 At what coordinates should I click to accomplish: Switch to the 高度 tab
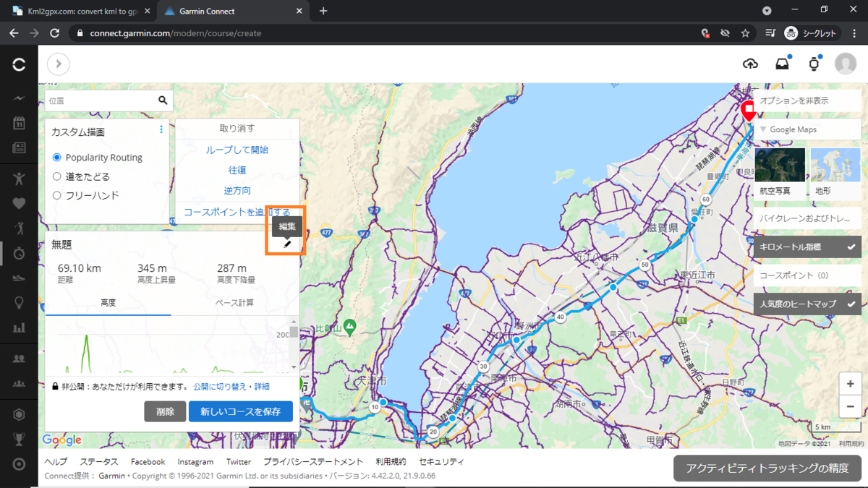[x=108, y=302]
